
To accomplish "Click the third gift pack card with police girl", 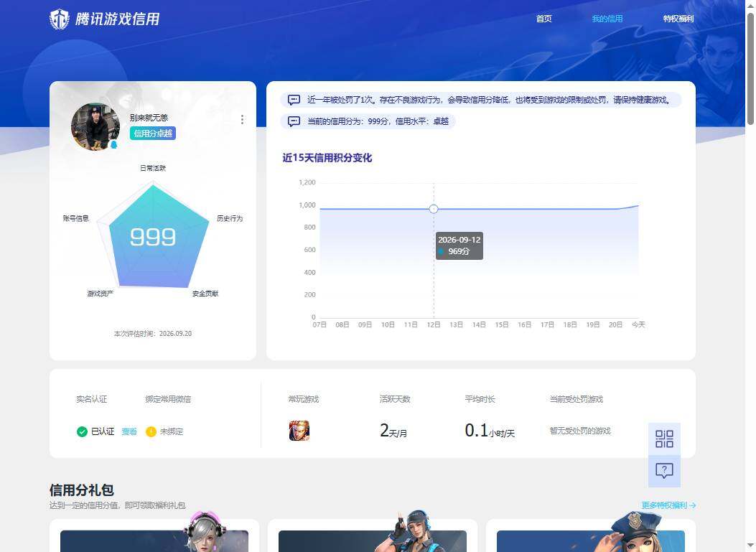I will (x=591, y=535).
